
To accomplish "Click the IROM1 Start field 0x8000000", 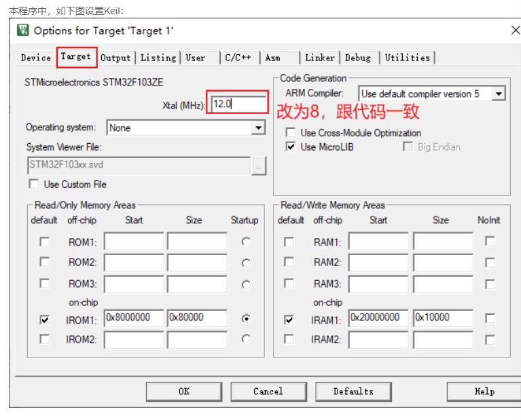I will [134, 318].
